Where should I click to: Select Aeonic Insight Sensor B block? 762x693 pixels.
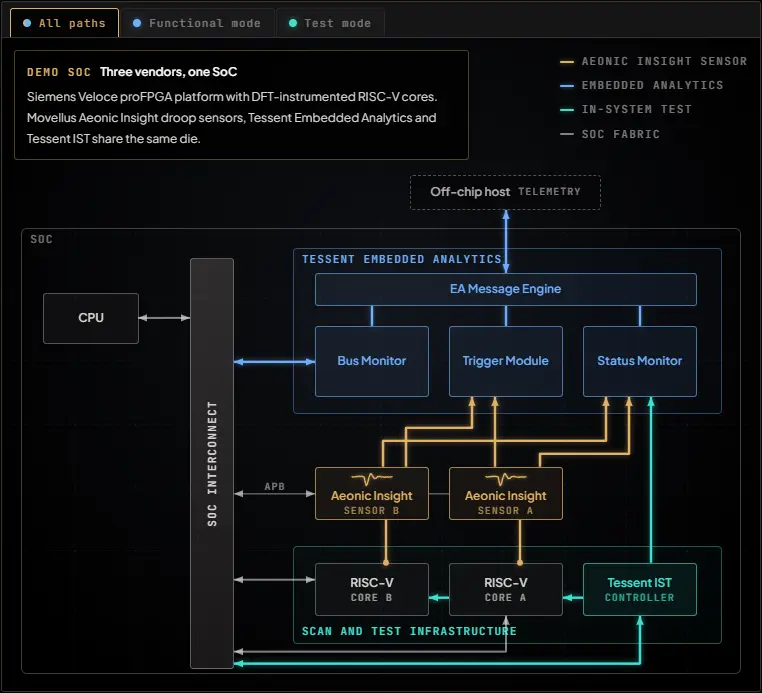pyautogui.click(x=372, y=494)
